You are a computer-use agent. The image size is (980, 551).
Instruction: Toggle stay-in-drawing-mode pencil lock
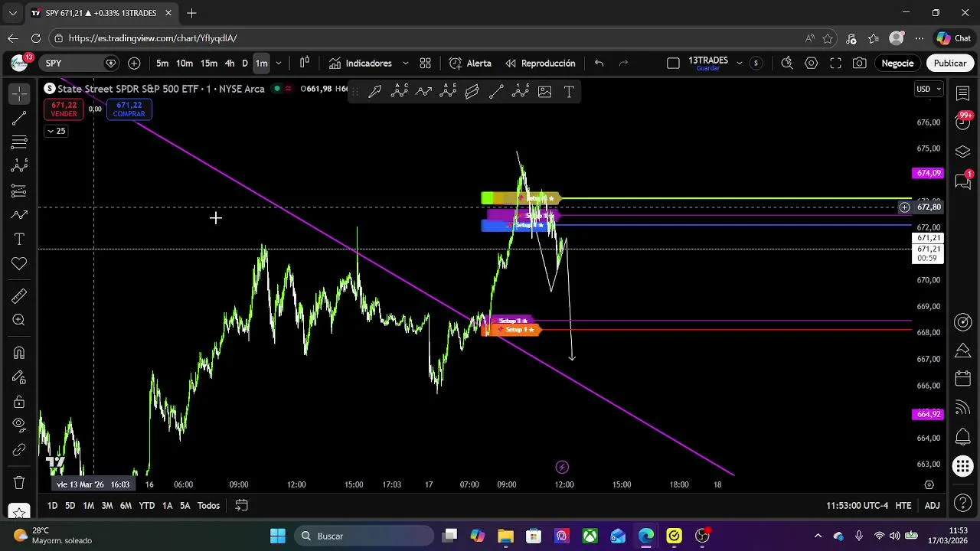coord(19,377)
